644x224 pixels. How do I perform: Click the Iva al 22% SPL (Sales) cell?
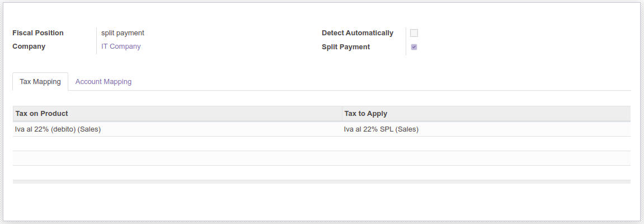tap(381, 129)
